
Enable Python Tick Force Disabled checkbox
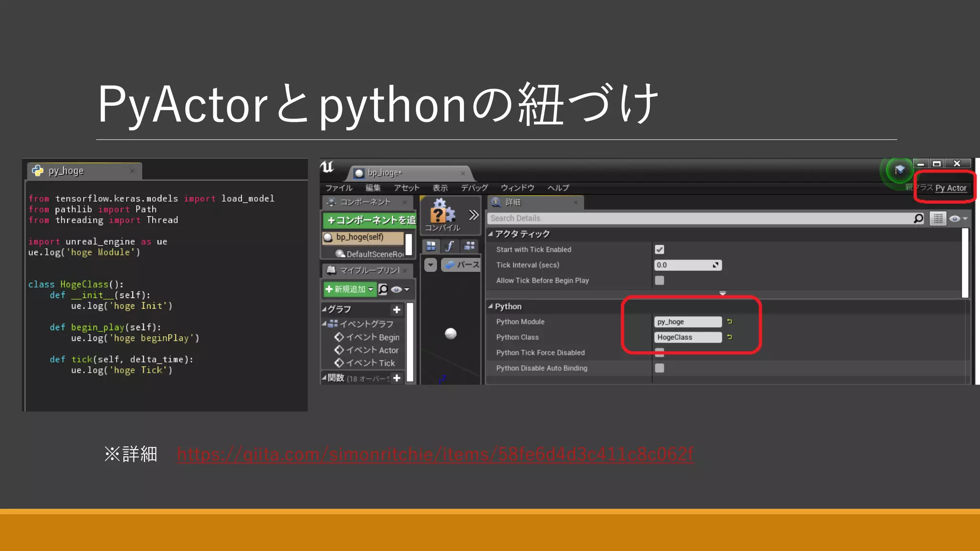[x=659, y=353]
